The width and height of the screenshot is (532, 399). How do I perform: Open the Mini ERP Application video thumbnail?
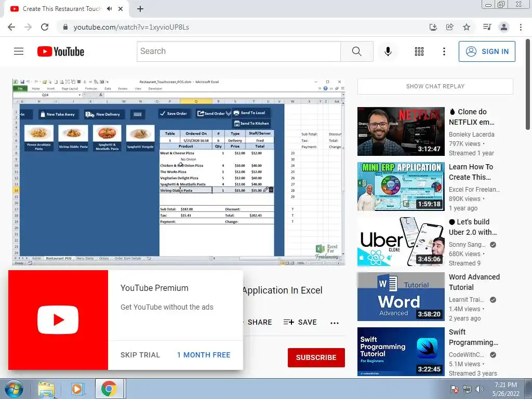pyautogui.click(x=401, y=187)
